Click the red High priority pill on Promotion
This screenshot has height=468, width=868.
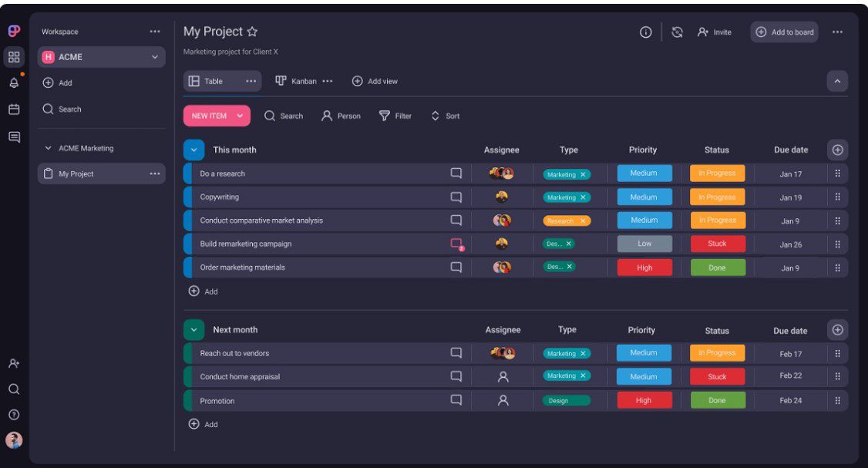pyautogui.click(x=644, y=399)
